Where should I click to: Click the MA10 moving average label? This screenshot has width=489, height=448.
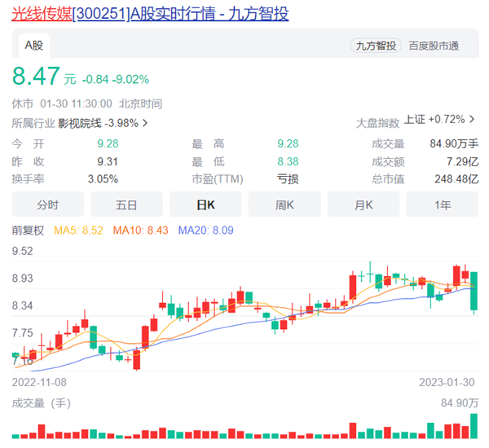[x=141, y=231]
